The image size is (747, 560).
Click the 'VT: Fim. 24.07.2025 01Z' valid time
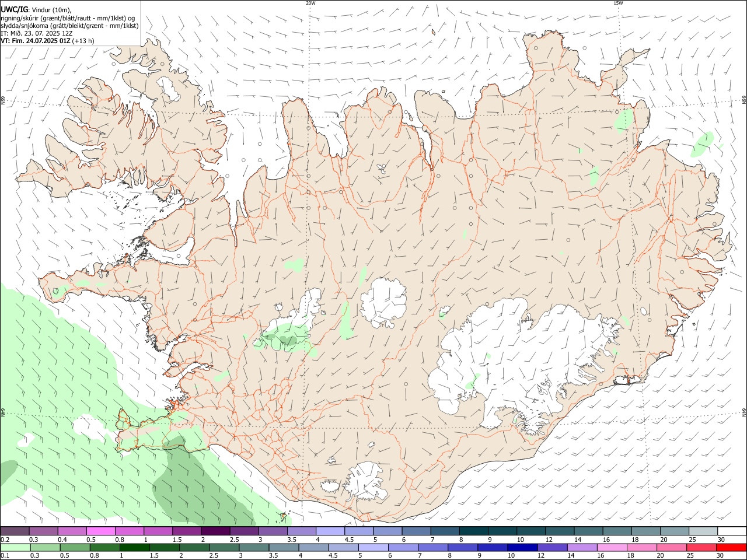(x=36, y=41)
